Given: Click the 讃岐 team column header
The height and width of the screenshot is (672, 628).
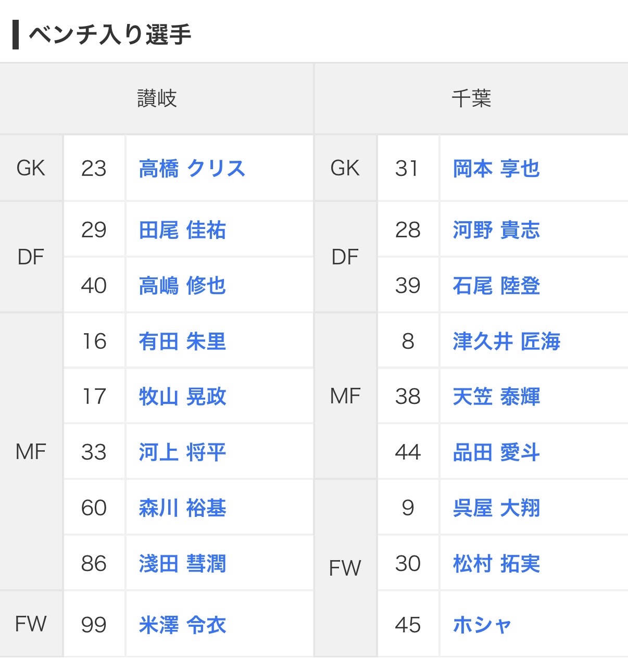Looking at the screenshot, I should pyautogui.click(x=157, y=98).
